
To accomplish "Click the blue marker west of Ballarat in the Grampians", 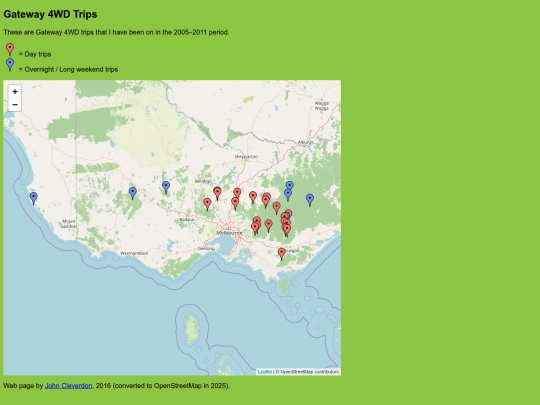I will click(x=133, y=193).
